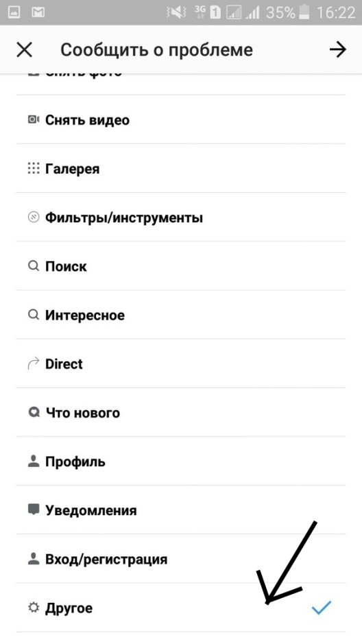The image size is (362, 644).
Task: Click the filters icon beside Фильтры/инструменты
Action: (x=33, y=217)
